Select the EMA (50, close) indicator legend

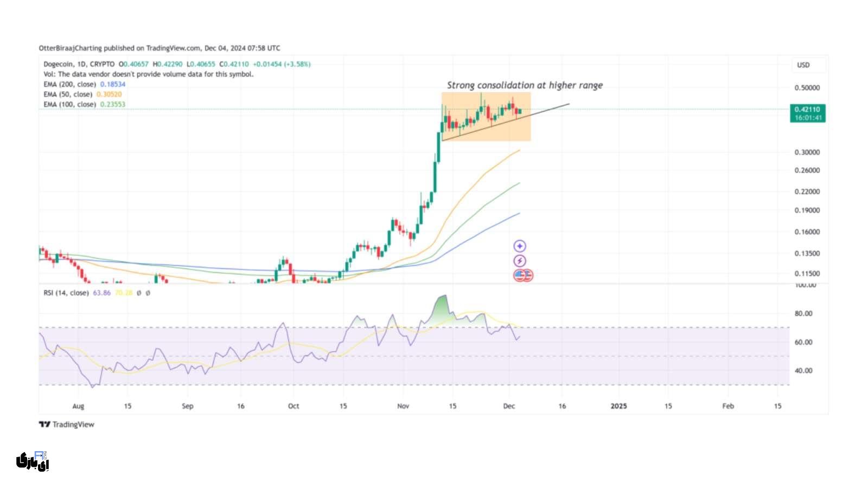(68, 94)
